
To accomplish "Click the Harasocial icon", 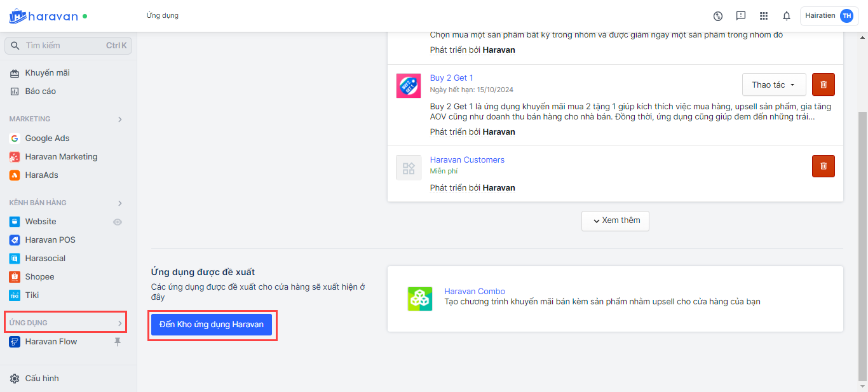I will [x=15, y=259].
